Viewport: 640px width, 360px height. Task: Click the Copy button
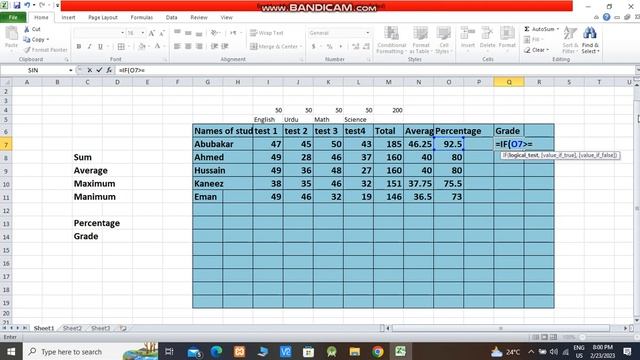click(x=36, y=40)
